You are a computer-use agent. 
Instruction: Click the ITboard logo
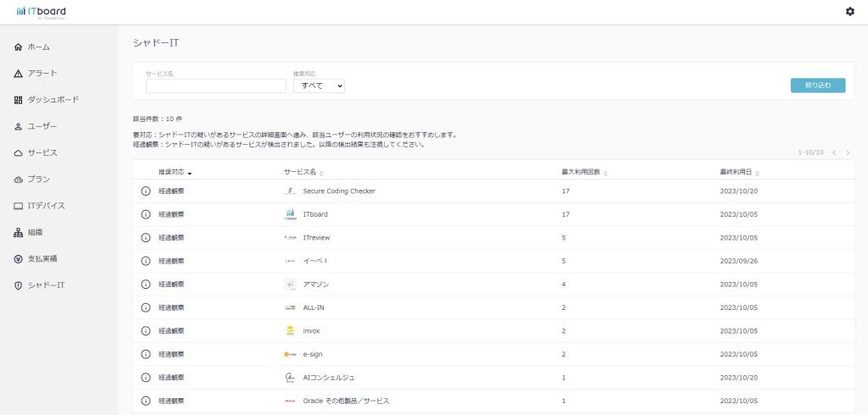pyautogui.click(x=41, y=11)
